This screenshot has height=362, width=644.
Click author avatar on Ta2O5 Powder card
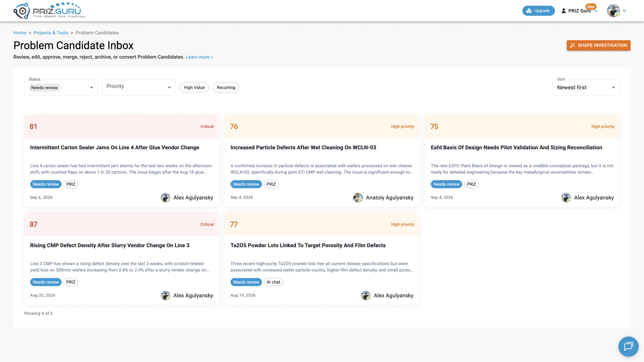pos(366,295)
